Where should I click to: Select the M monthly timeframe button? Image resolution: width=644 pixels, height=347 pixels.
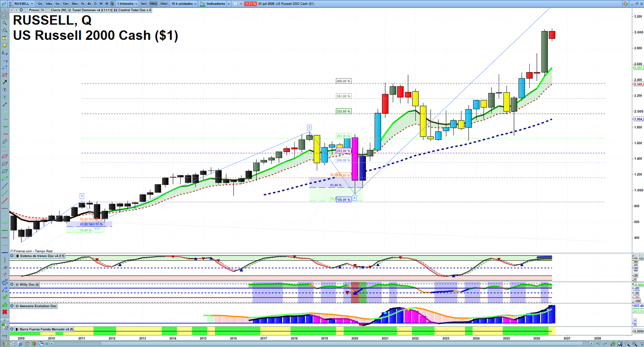(x=107, y=4)
